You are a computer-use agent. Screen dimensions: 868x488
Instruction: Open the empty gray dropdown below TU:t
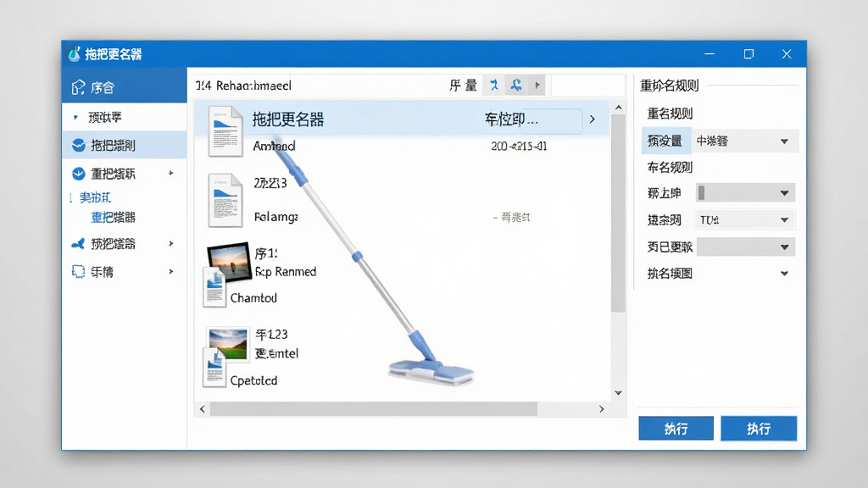745,247
